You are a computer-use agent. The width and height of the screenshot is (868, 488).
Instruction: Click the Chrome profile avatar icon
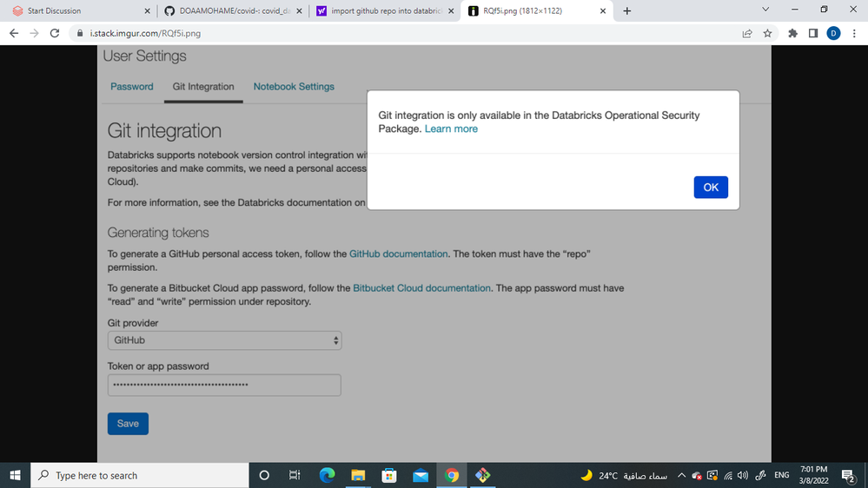coord(833,34)
